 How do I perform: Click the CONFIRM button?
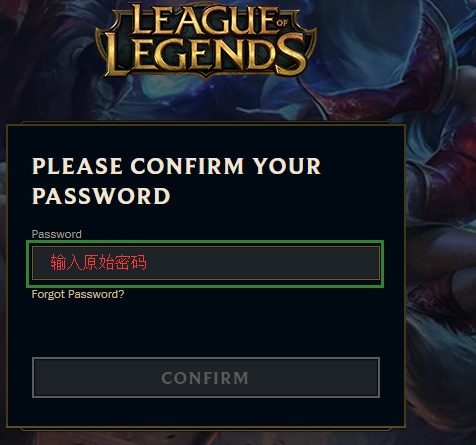tap(206, 377)
